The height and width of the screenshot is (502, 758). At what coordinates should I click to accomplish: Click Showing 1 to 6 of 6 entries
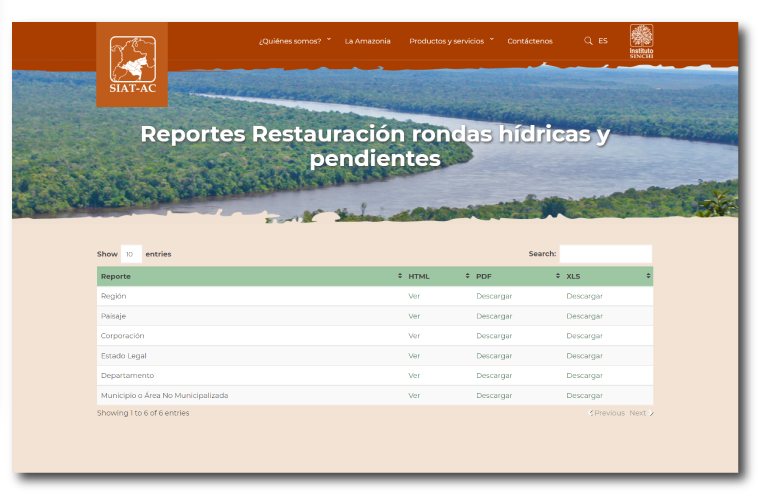(143, 413)
